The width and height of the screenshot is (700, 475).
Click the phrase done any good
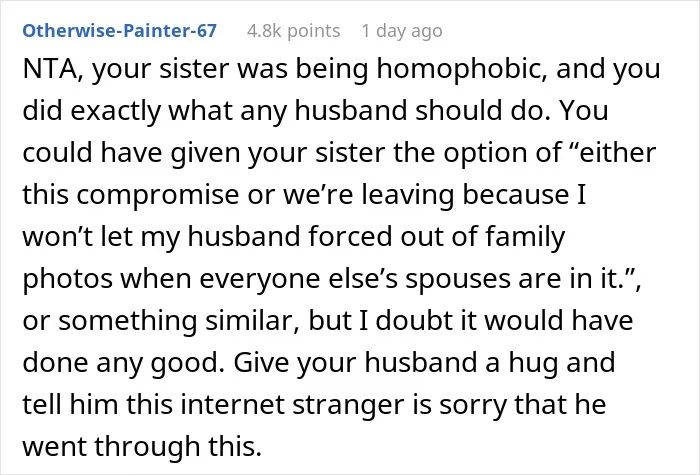coord(124,362)
